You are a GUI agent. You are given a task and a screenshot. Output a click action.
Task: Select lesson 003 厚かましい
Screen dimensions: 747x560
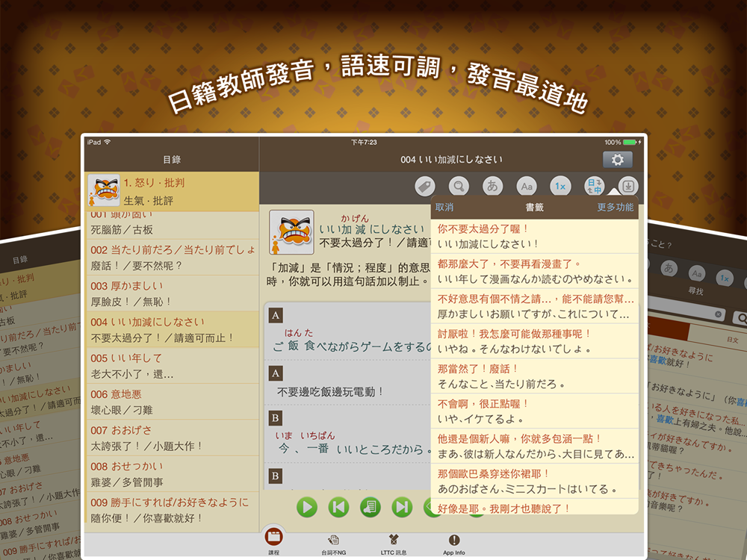pyautogui.click(x=172, y=293)
